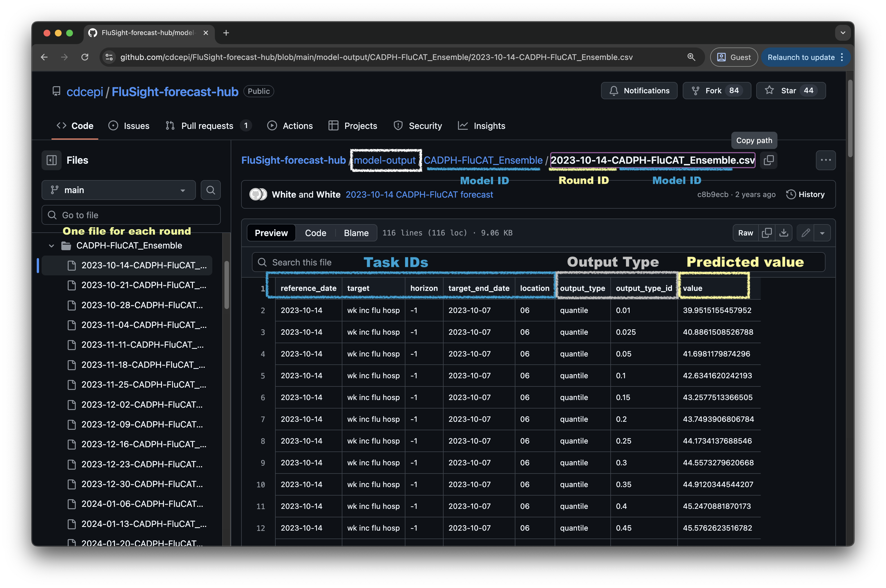Copy raw file contents icon
Screen dimensions: 886x588
[767, 233]
